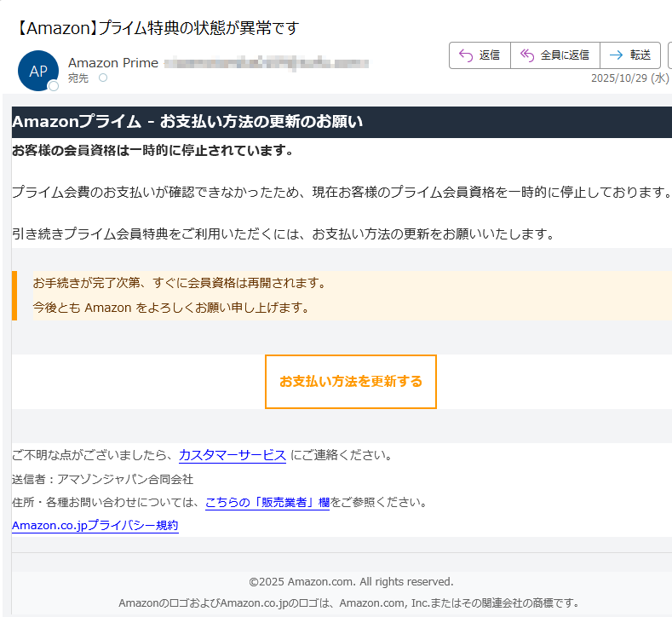The height and width of the screenshot is (617, 672).
Task: Click the trademark notice AmazonのロゴおよびAmazon.co.jpのロゴは
Action: pos(349,603)
